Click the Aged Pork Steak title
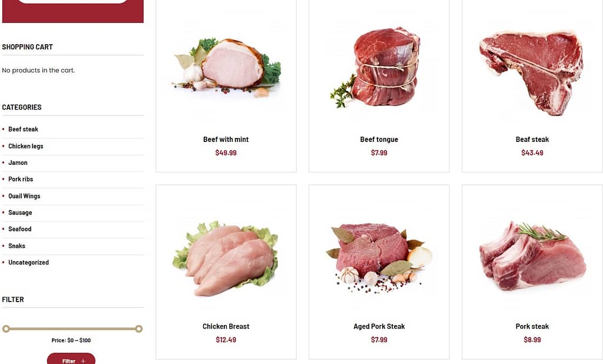 tap(379, 326)
